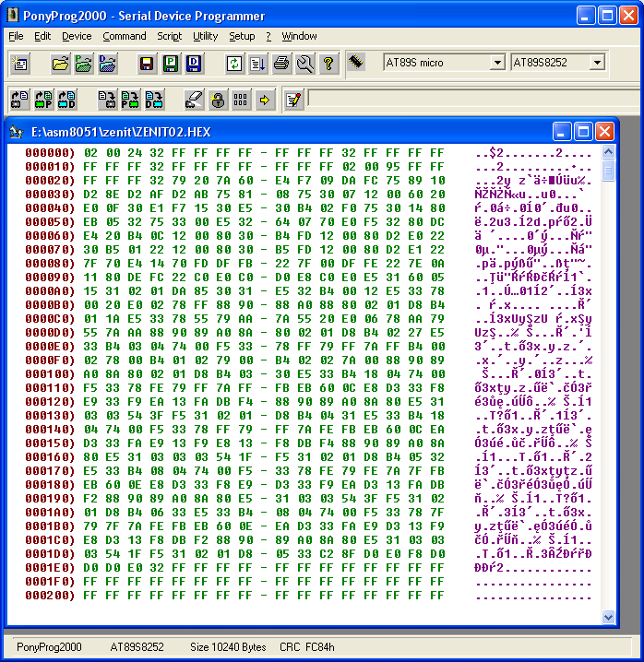Click the New Window toolbar icon
The image size is (644, 662).
[x=20, y=64]
